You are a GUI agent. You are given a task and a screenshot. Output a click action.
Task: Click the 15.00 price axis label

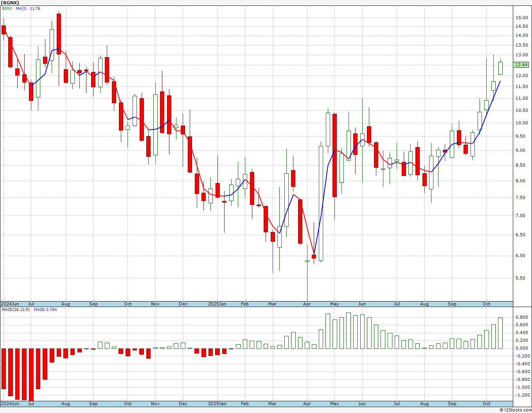(x=521, y=18)
